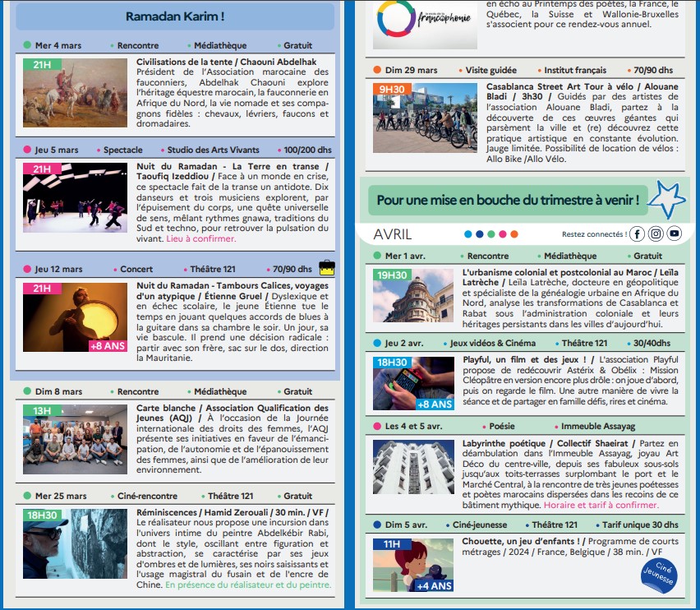
Task: Open the Facebook icon next to Restez connectés
Action: [x=637, y=234]
